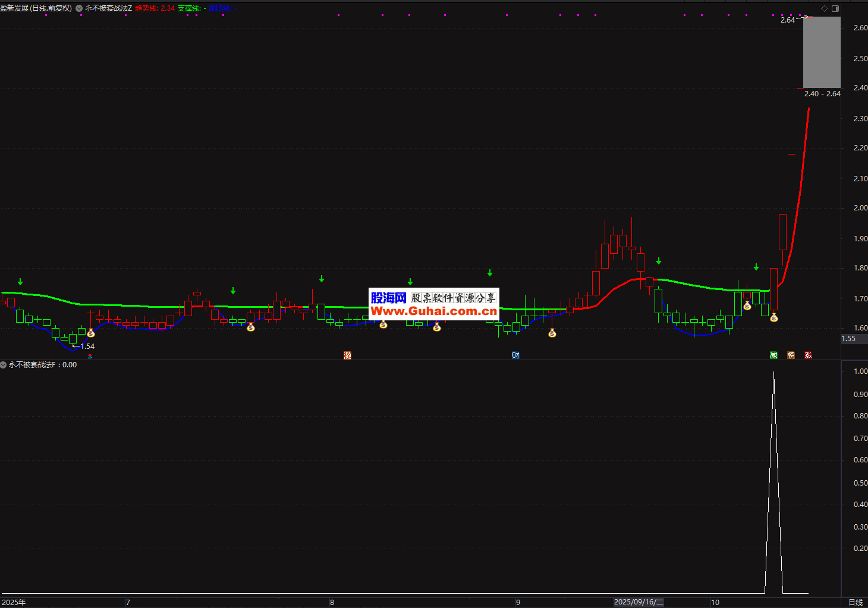Viewport: 868px width, 608px height.
Task: Expand the 永不被套战法F sub-chart indicator dropdown
Action: coord(4,365)
